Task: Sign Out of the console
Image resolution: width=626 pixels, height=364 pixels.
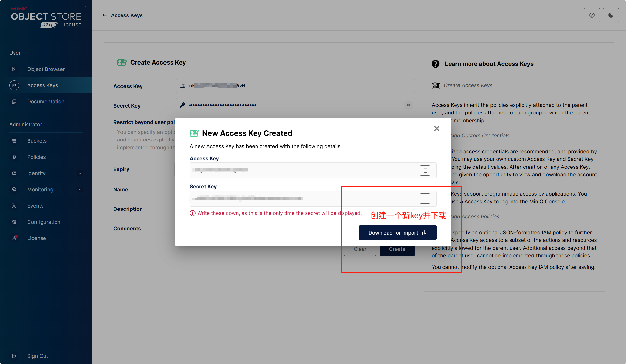Action: 37,356
